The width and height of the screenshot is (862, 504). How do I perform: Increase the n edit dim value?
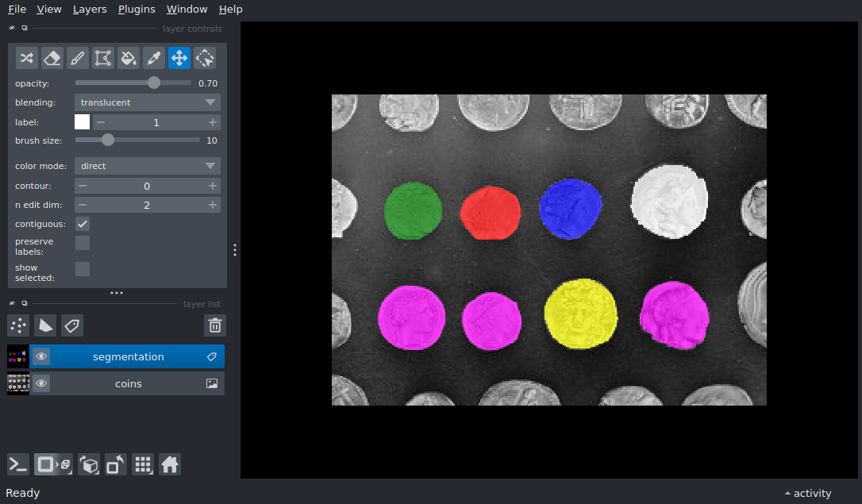tap(212, 205)
